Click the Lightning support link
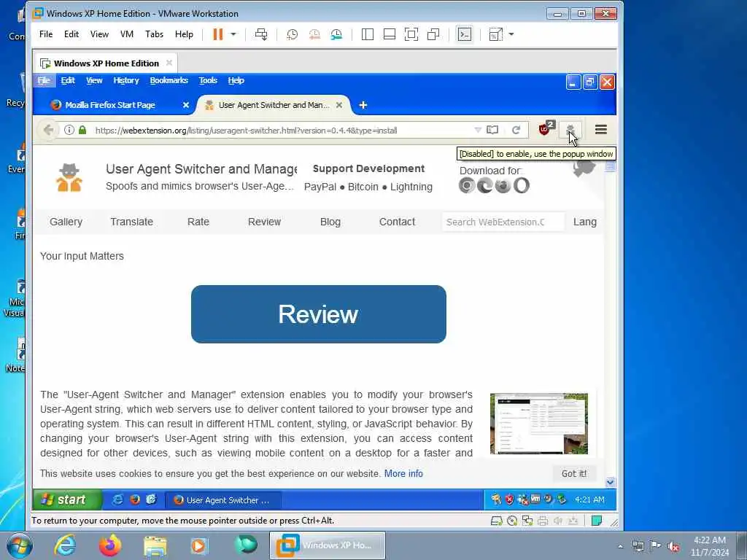This screenshot has height=560, width=747. [411, 187]
